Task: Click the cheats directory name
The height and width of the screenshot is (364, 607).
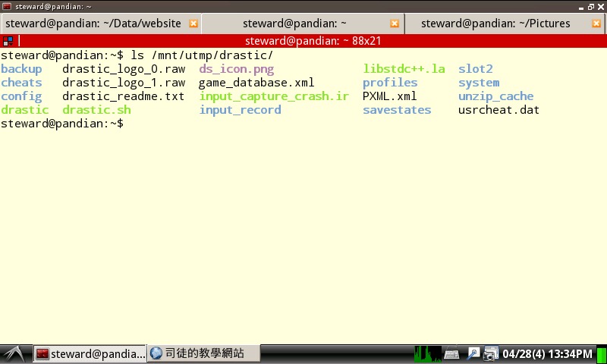Action: click(21, 83)
